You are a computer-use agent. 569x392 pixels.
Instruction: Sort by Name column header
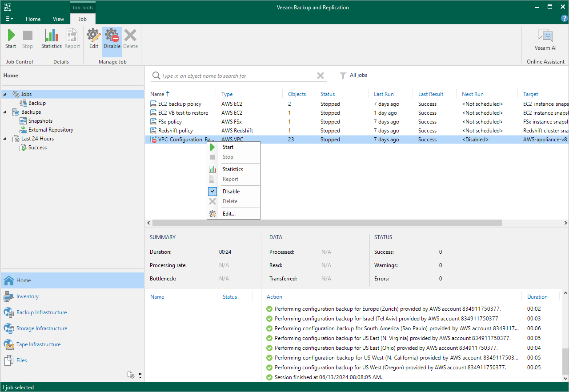(160, 94)
